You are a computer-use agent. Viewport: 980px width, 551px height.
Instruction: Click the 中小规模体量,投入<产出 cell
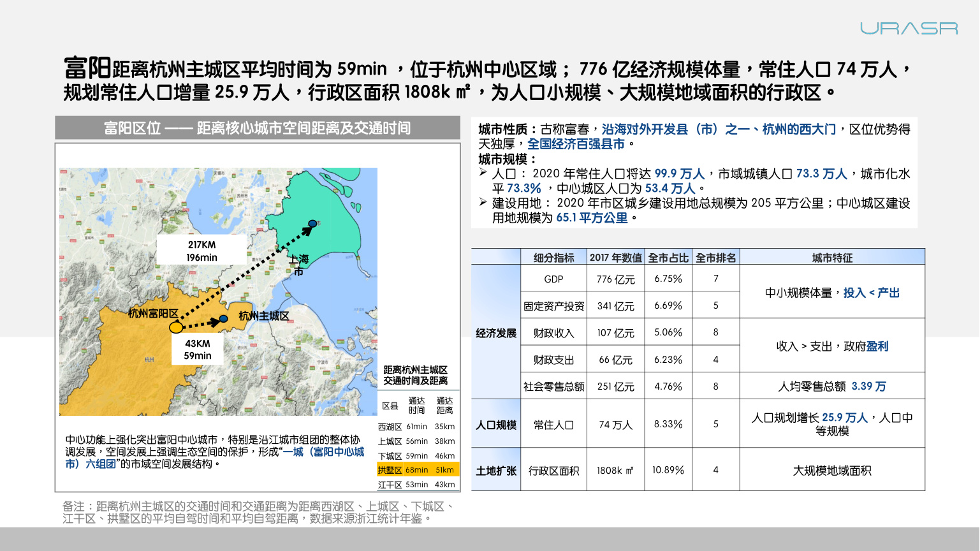832,292
